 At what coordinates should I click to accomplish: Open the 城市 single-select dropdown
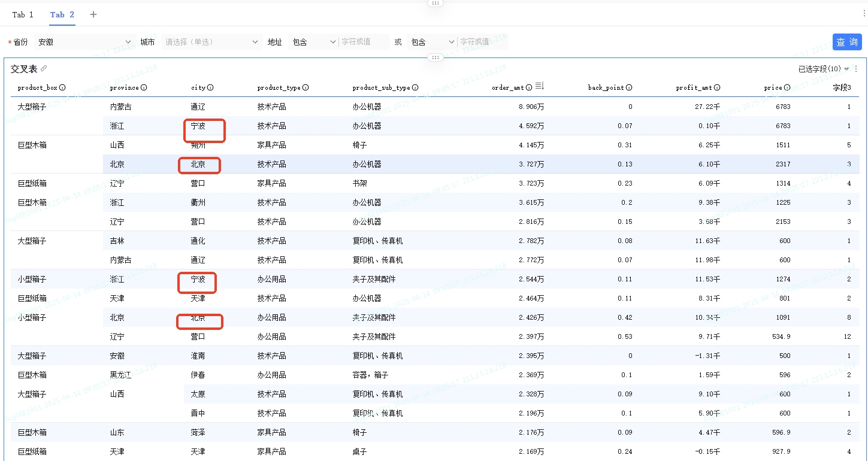[211, 42]
